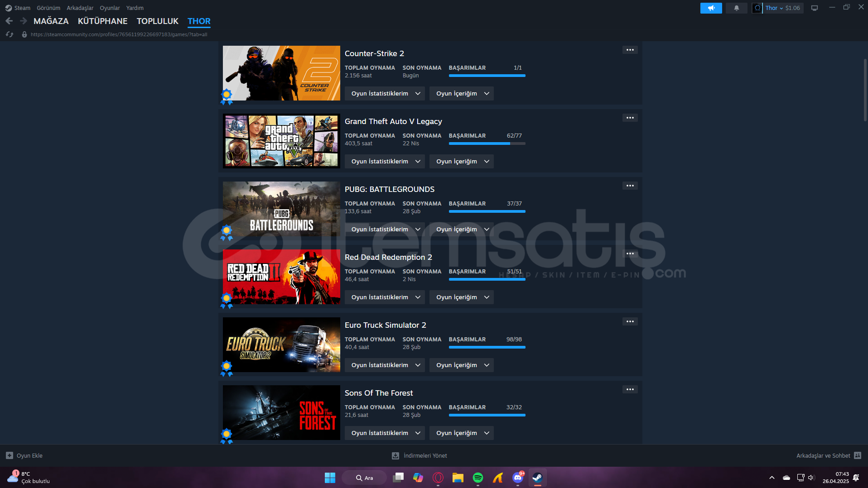Expand Oyun İçeriğim for Sons Of The Forest
Screen dimensions: 868x488
click(462, 433)
